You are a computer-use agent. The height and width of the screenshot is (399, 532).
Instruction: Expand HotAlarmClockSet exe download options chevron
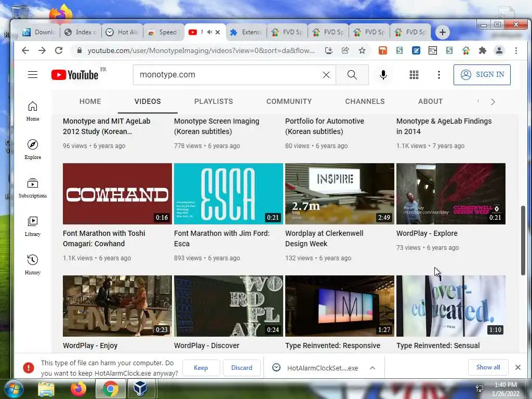pyautogui.click(x=372, y=368)
